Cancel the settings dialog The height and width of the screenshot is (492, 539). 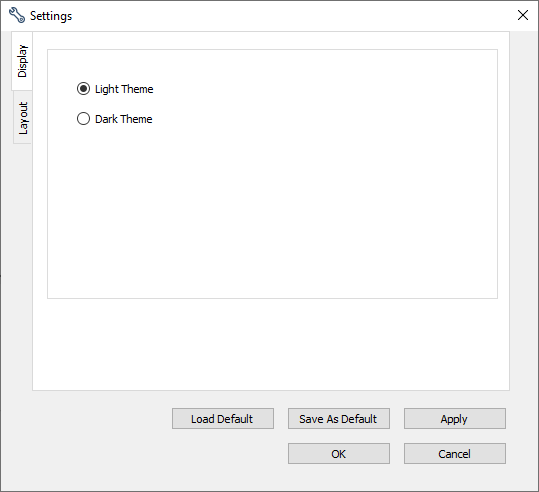[454, 453]
